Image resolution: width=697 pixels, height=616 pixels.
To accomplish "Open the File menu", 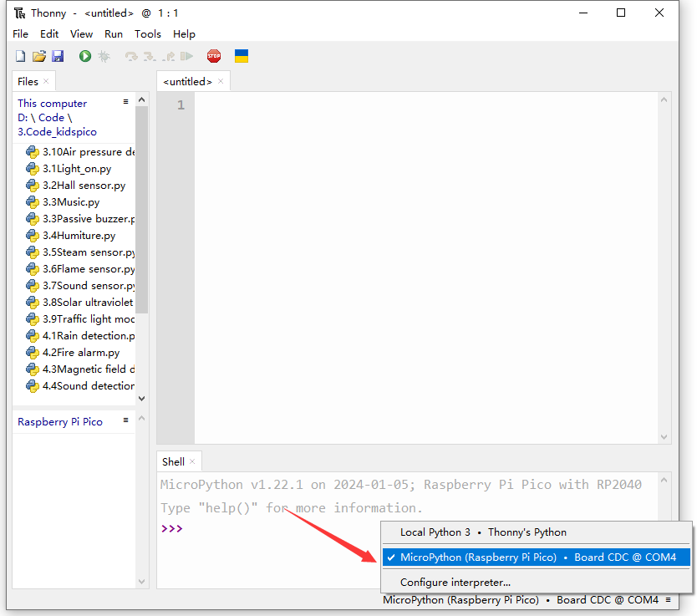I will (x=20, y=34).
